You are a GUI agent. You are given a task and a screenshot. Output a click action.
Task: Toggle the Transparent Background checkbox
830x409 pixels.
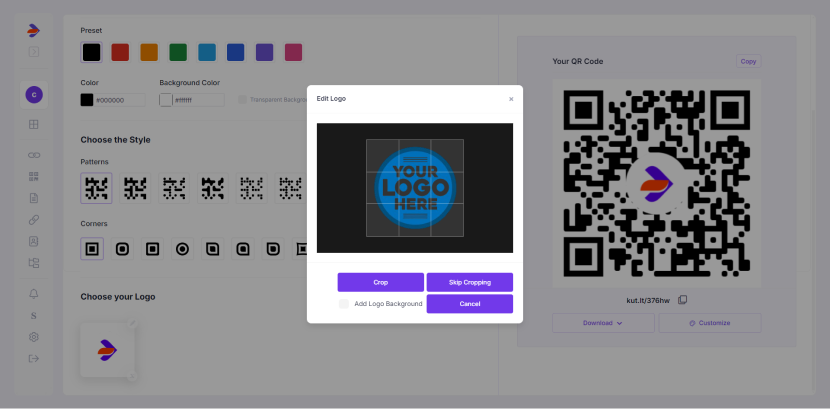[x=242, y=99]
